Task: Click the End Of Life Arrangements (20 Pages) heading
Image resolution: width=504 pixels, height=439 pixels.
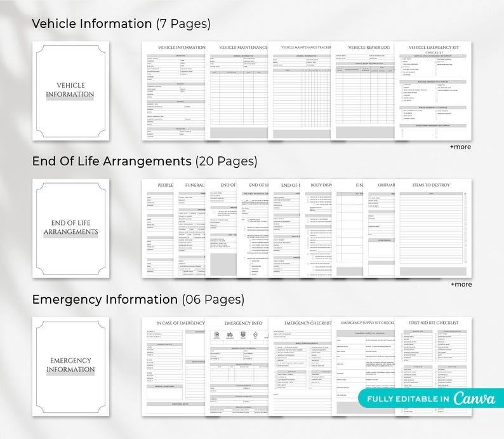Action: coord(145,161)
